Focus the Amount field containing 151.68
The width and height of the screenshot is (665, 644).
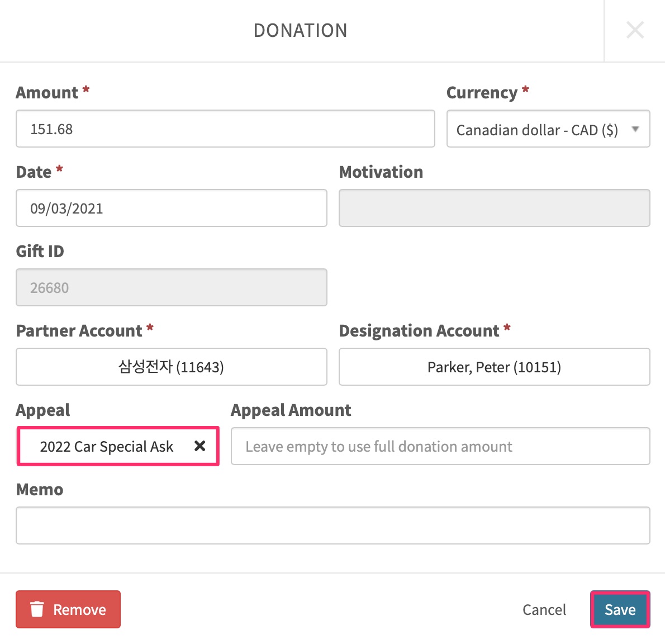225,129
